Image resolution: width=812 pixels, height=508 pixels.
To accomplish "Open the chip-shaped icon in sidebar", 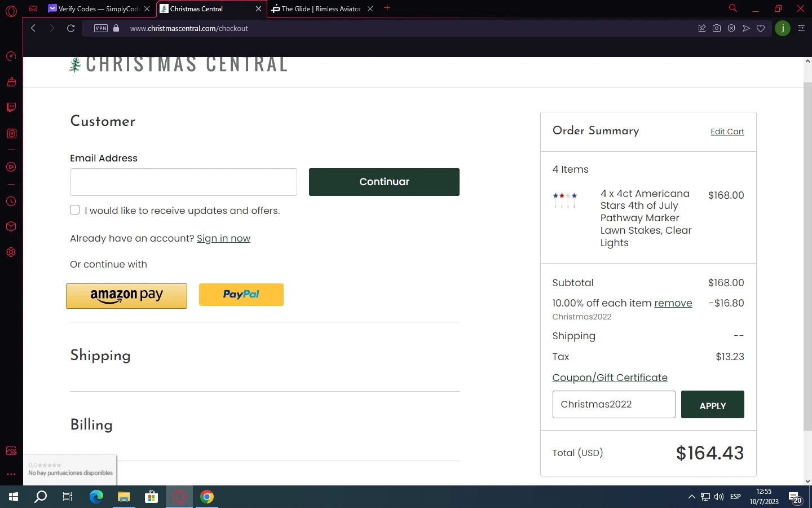I will (11, 133).
